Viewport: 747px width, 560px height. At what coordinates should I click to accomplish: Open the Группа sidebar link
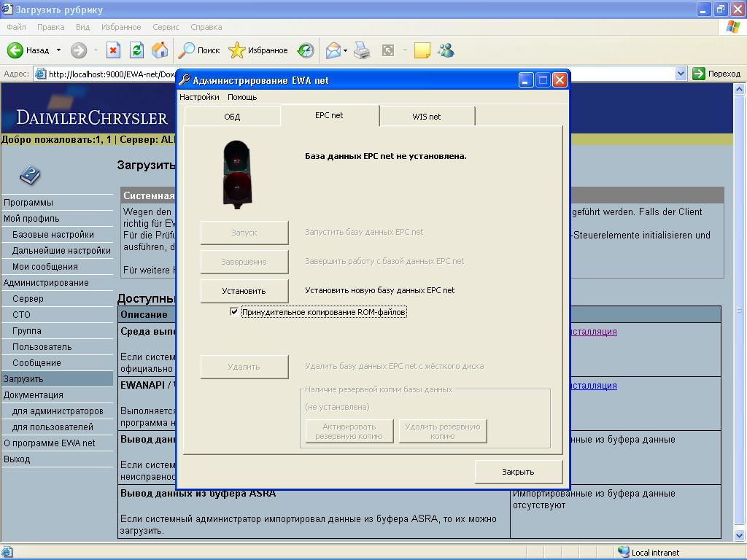27,331
